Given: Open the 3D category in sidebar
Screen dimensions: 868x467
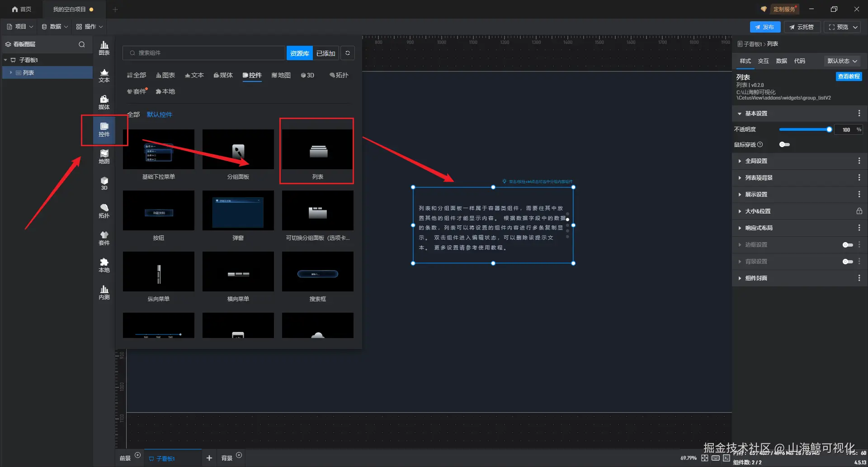Looking at the screenshot, I should (104, 184).
